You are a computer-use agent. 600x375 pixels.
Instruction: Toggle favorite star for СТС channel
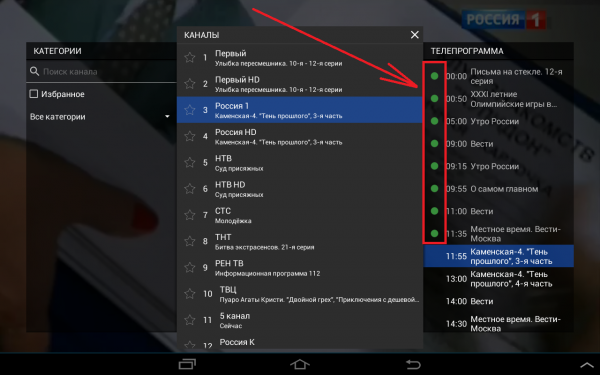[190, 215]
